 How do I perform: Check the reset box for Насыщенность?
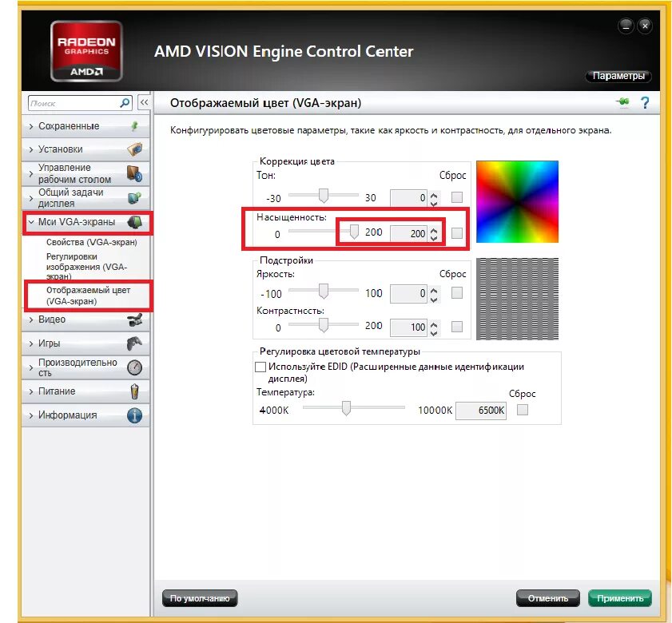(457, 233)
